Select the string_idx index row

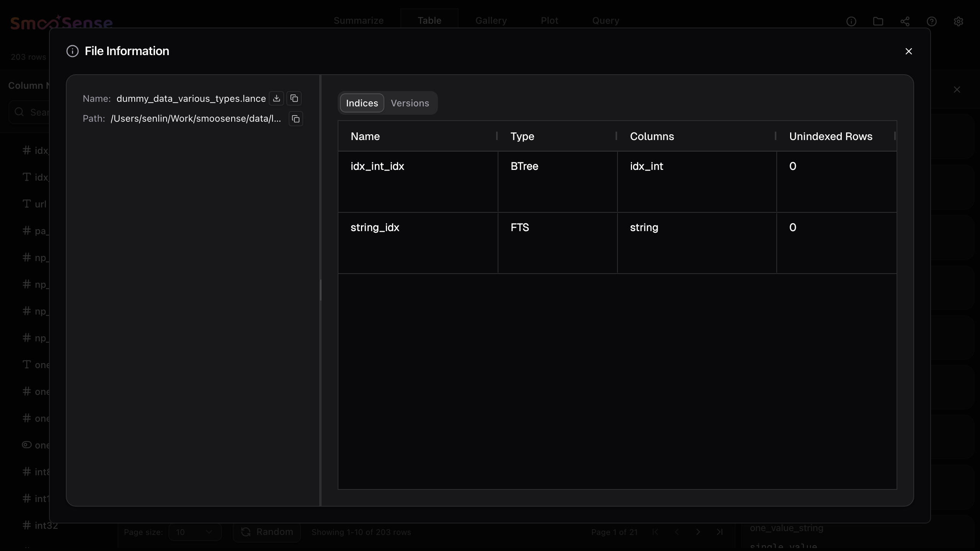tap(375, 227)
